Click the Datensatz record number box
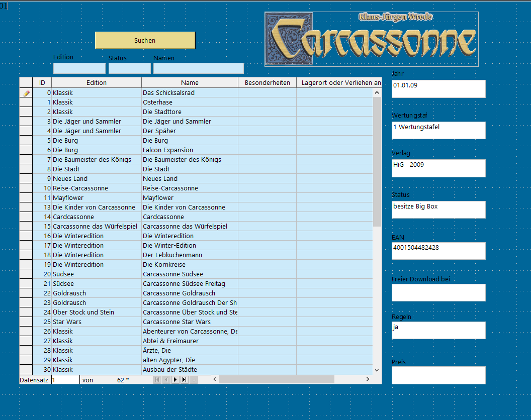The width and height of the screenshot is (531, 420). coord(65,380)
